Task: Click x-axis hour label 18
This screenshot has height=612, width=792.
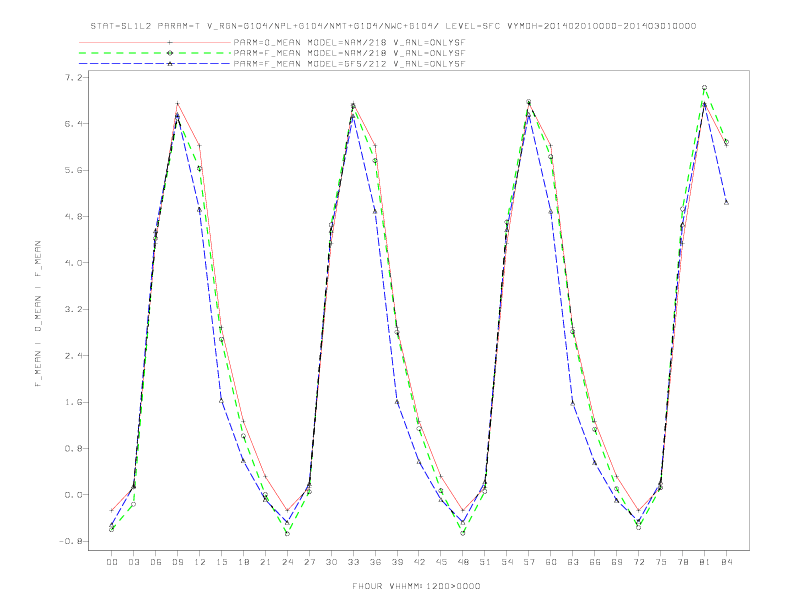Action: click(x=243, y=562)
